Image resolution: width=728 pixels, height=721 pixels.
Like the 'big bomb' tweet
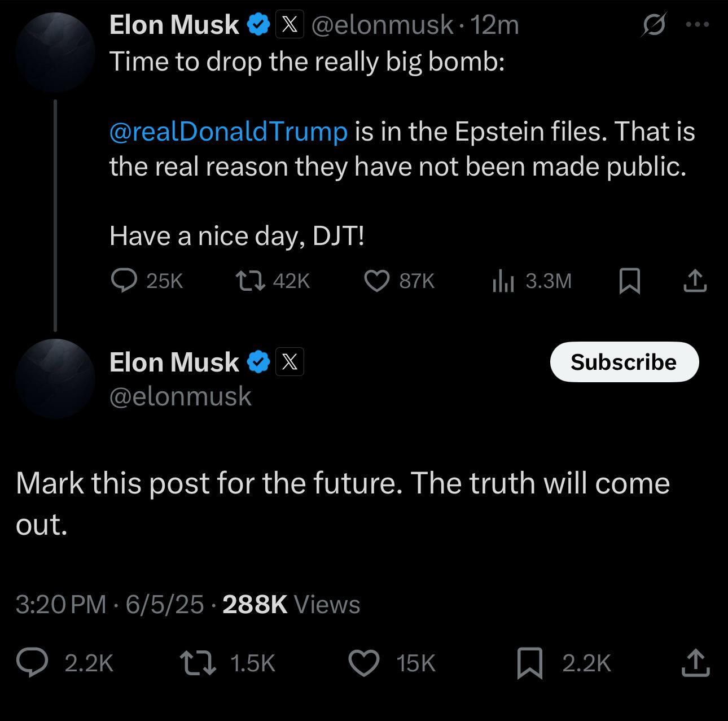376,281
